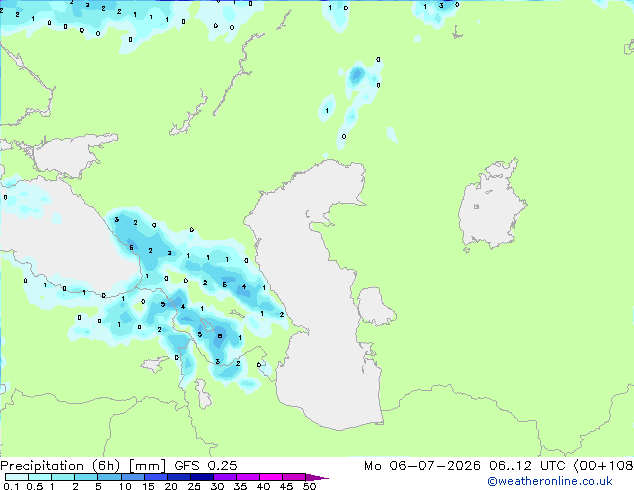Screen dimensions: 634x490
Task: Click the "0.5" legend scale label
Action: pyautogui.click(x=35, y=486)
